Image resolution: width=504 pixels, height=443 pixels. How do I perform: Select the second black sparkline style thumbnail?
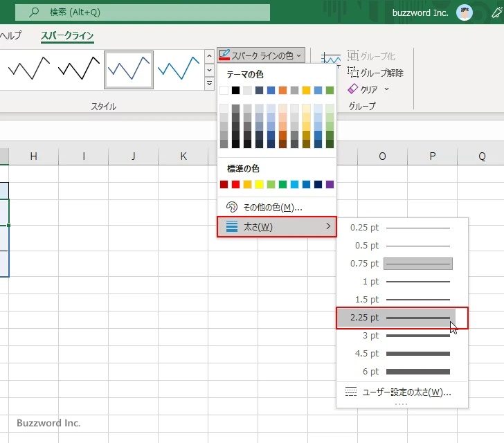pos(79,69)
